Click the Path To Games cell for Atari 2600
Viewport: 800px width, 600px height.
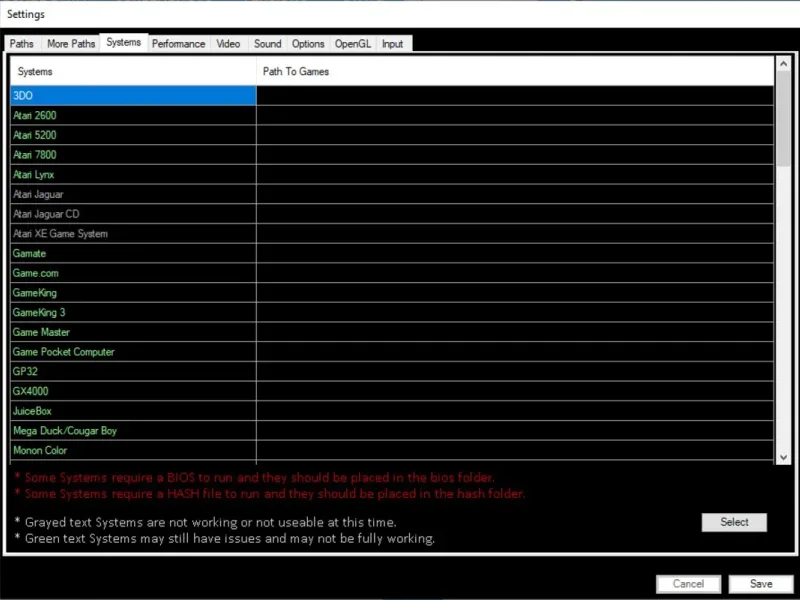[515, 115]
